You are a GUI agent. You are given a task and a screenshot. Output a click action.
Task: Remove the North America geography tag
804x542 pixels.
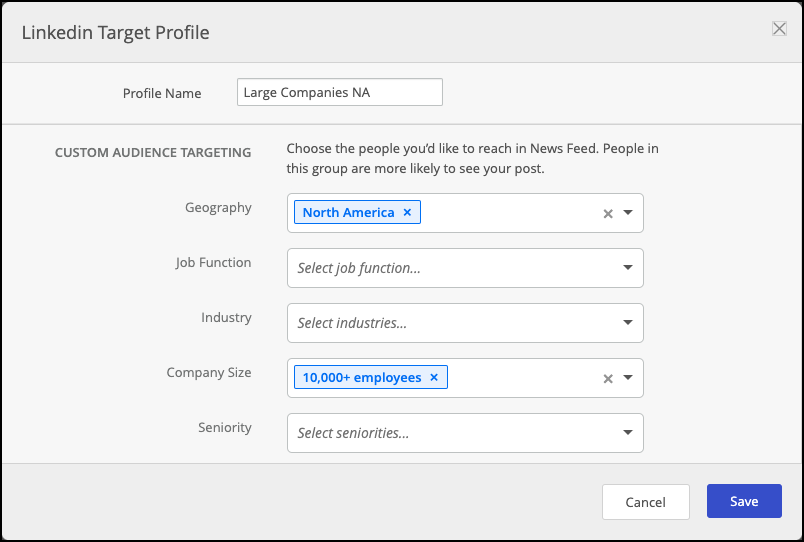[x=407, y=212]
